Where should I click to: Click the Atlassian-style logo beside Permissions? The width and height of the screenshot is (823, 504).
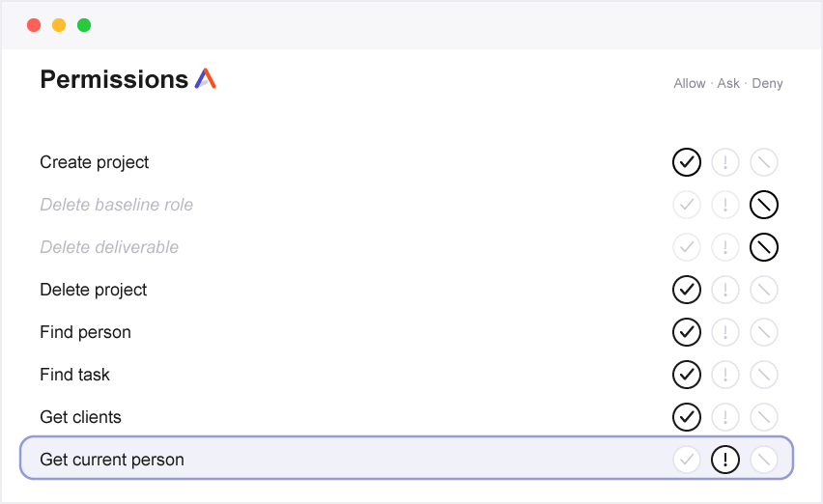coord(205,78)
